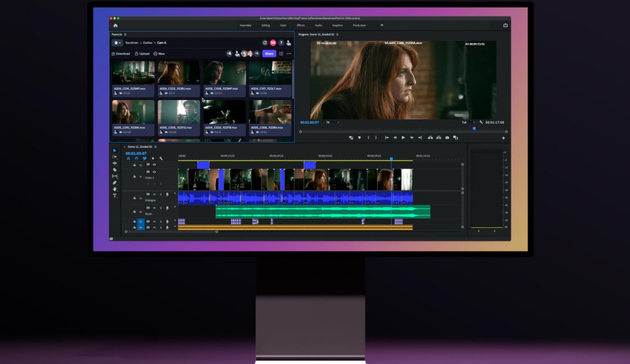Select the Hand tool

pos(114,189)
